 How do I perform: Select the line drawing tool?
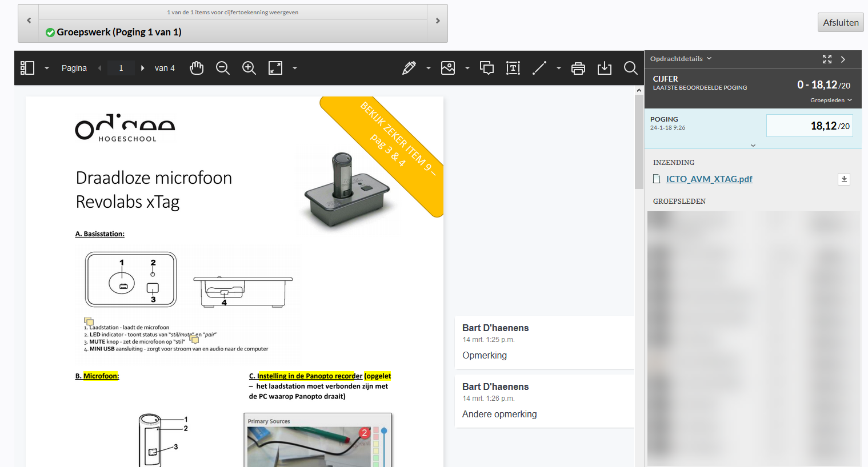point(539,68)
